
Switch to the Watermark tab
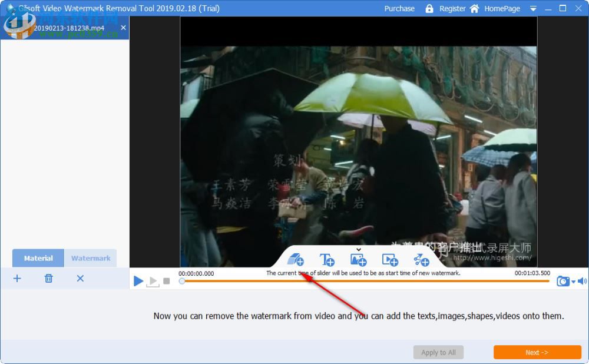tap(90, 258)
